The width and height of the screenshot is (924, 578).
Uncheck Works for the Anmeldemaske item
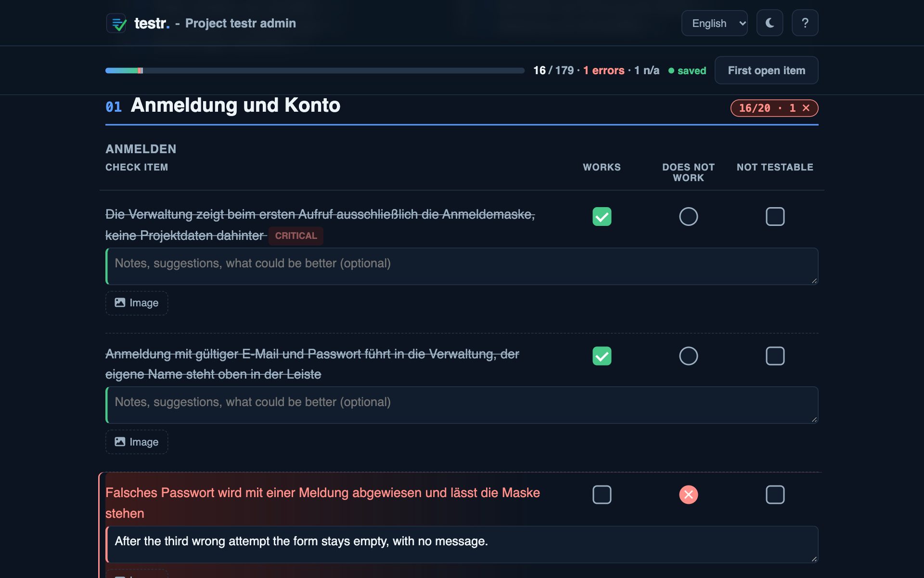click(x=602, y=216)
